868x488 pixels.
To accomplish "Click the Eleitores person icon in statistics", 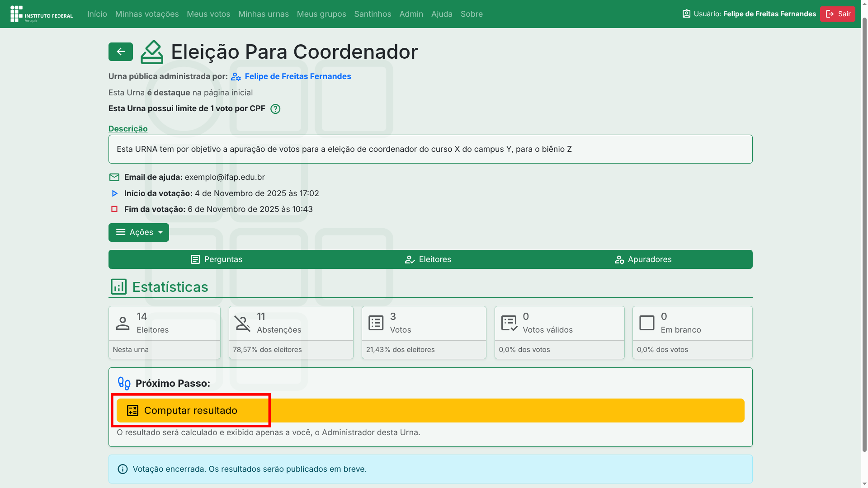I will 123,323.
